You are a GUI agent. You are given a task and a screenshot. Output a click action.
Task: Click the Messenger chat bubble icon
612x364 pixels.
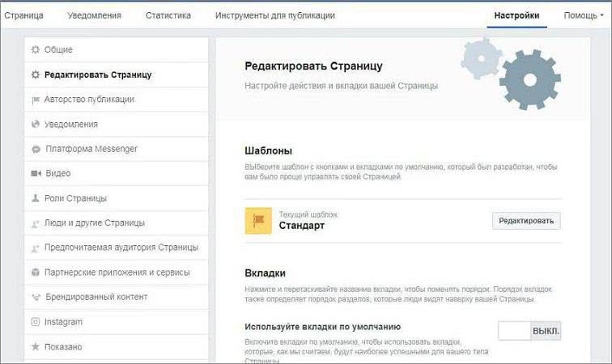coord(36,150)
